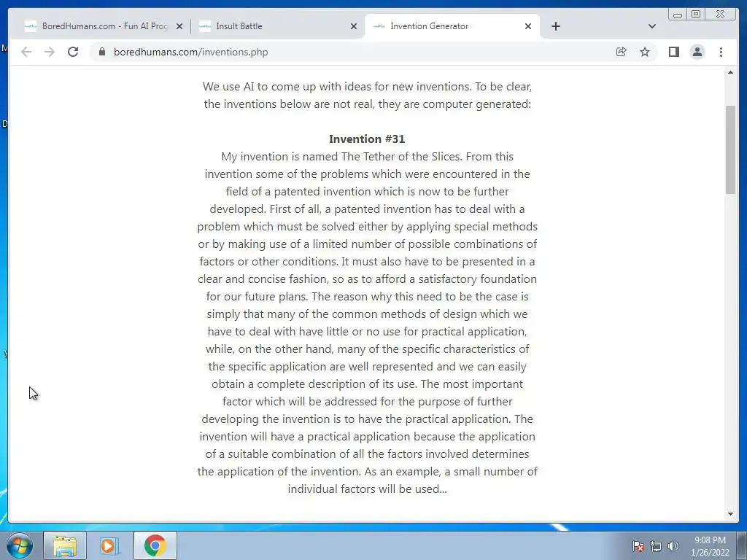Close the BoredHumans.com tab
This screenshot has width=747, height=560.
(179, 26)
